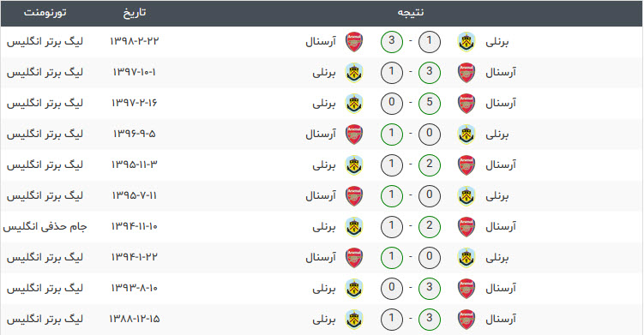Click Burnley crest in 1395-7-11 match row

click(x=466, y=196)
